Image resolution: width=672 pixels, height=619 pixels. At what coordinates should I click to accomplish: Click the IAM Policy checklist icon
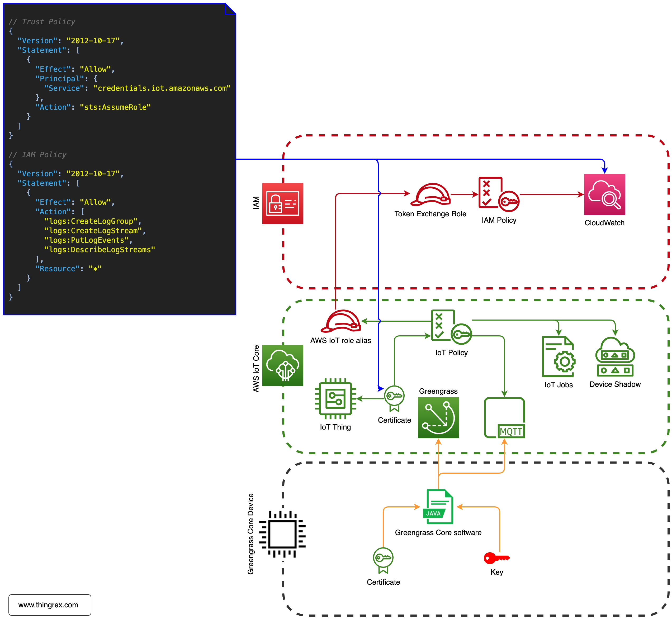(499, 194)
